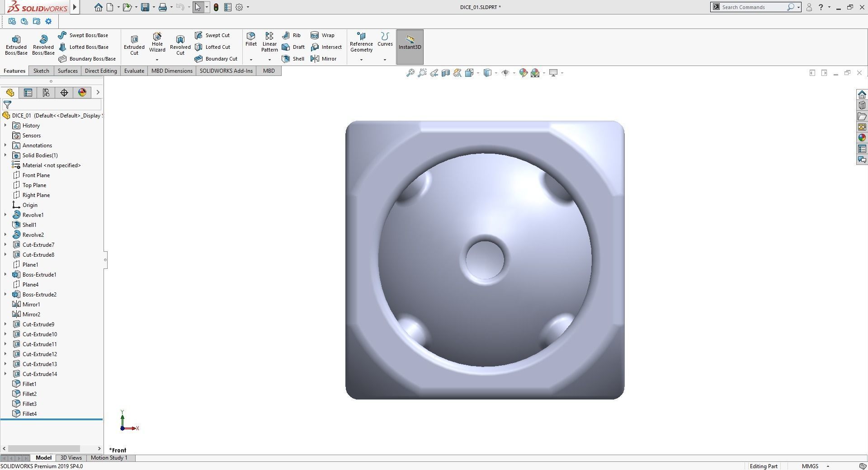
Task: Click the Search Commands field
Action: 753,7
